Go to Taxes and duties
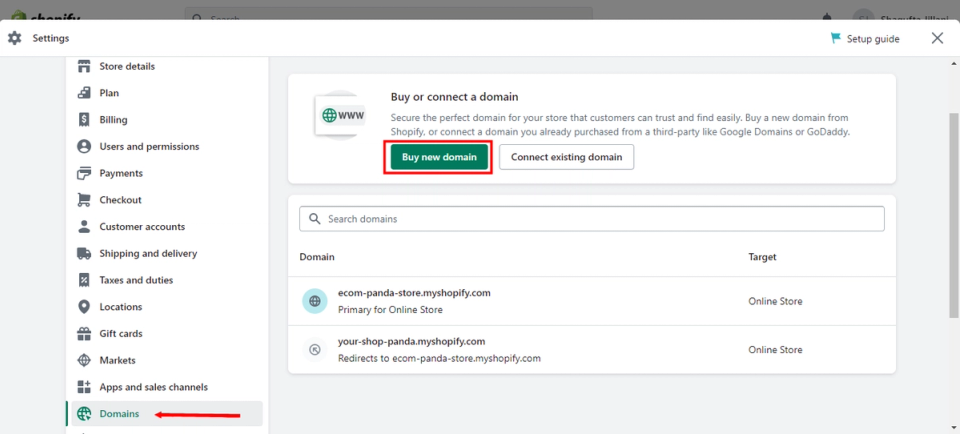This screenshot has width=960, height=434. tap(137, 280)
